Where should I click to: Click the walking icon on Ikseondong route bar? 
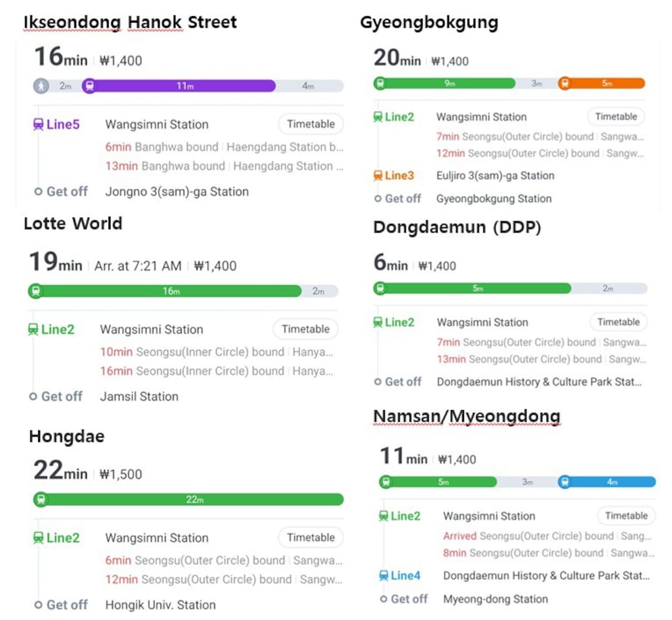click(x=41, y=86)
